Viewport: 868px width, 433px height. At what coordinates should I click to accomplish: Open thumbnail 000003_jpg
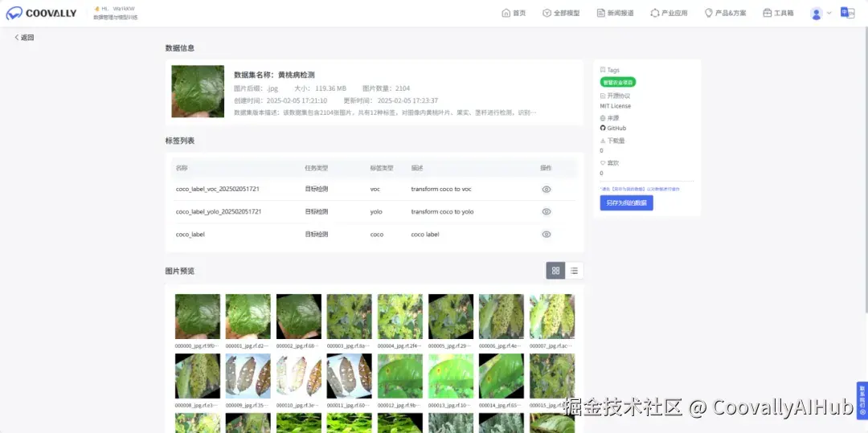tap(350, 317)
